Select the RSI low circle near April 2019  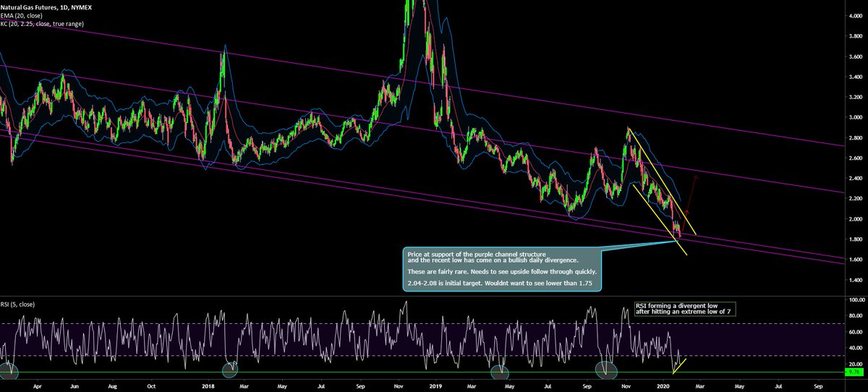(499, 372)
